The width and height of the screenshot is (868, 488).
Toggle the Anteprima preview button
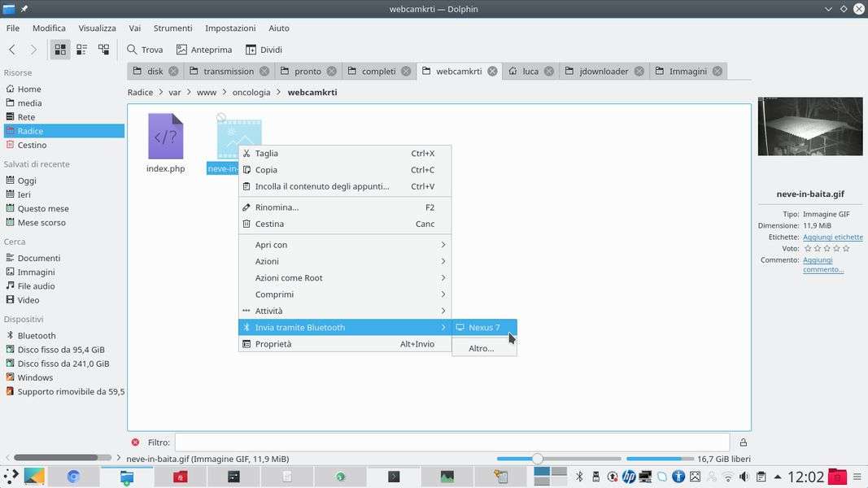(204, 50)
